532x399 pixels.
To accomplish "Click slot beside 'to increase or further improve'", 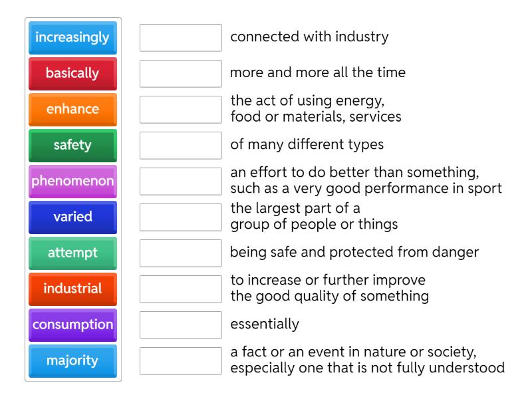I will [x=181, y=289].
